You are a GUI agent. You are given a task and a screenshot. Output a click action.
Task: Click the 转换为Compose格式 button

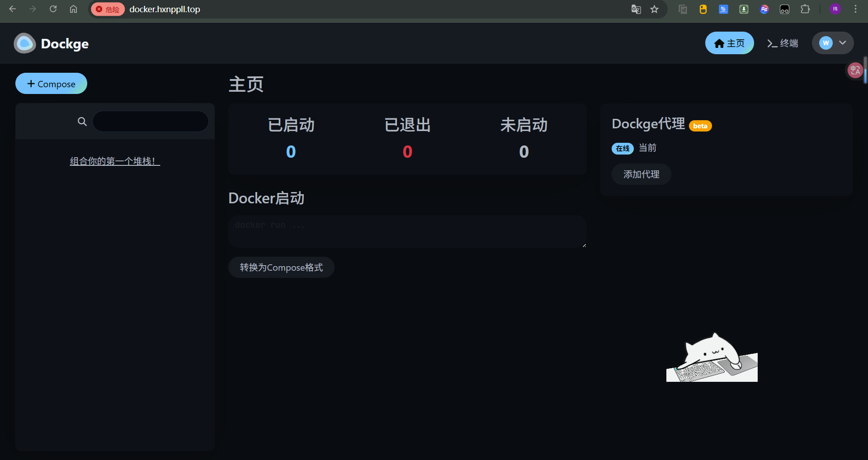tap(281, 268)
